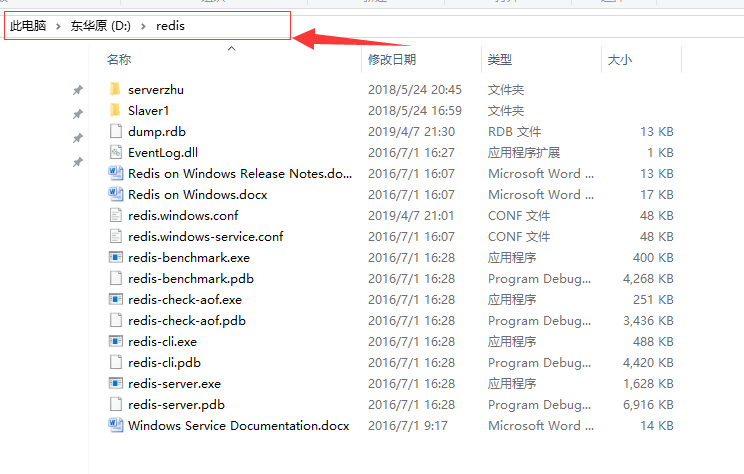The width and height of the screenshot is (744, 474).
Task: Select file name Slaver1
Action: [149, 110]
